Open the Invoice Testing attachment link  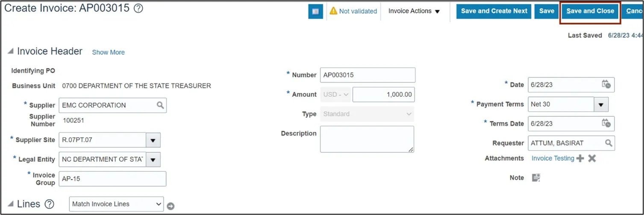[x=553, y=158]
